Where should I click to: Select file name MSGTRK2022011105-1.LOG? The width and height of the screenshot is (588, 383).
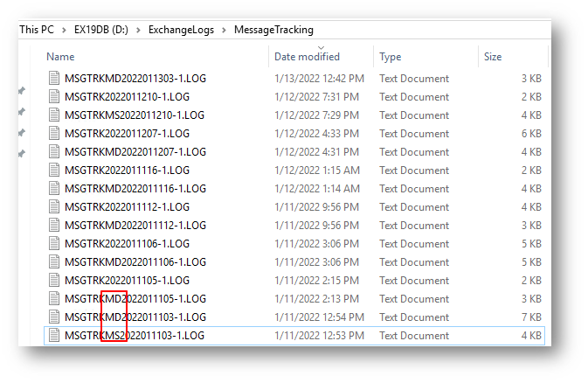point(128,281)
